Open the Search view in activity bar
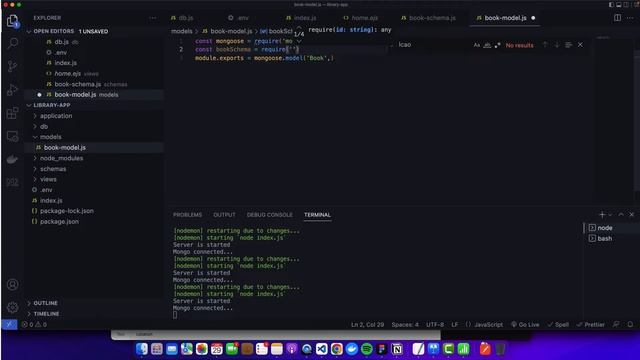Viewport: 640px width, 360px height. tap(13, 43)
